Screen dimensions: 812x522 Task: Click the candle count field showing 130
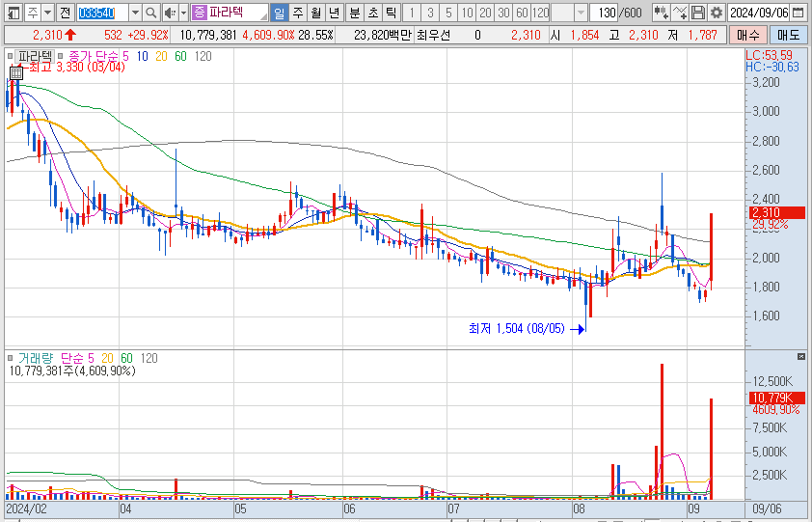[x=605, y=13]
